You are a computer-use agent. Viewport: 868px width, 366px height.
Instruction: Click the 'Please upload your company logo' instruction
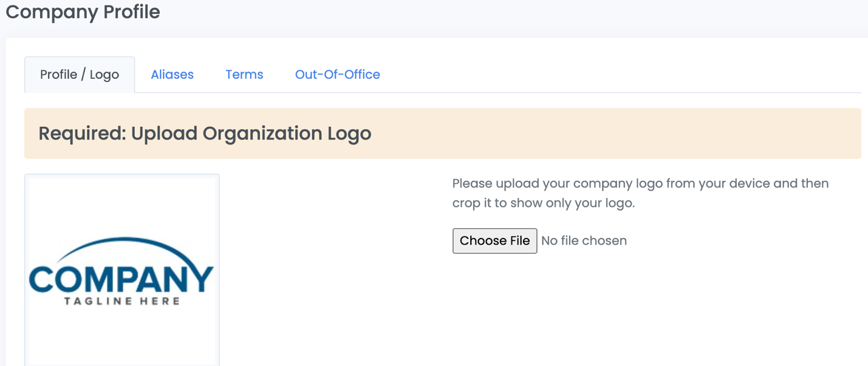[x=640, y=183]
